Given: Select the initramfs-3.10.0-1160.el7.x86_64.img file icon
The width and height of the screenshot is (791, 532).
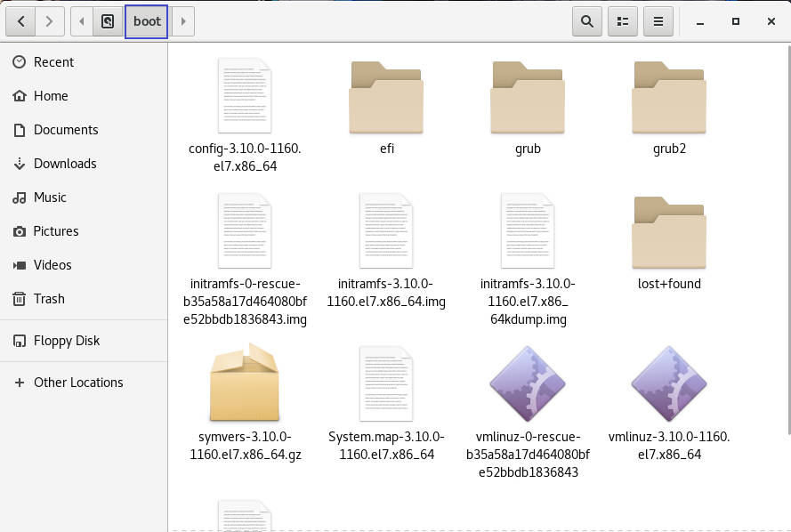Looking at the screenshot, I should click(x=386, y=231).
